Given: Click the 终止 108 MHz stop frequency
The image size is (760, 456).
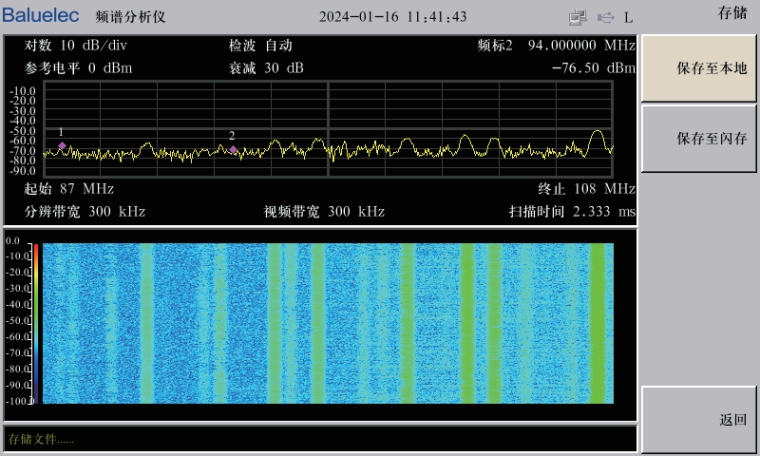Looking at the screenshot, I should pos(586,189).
